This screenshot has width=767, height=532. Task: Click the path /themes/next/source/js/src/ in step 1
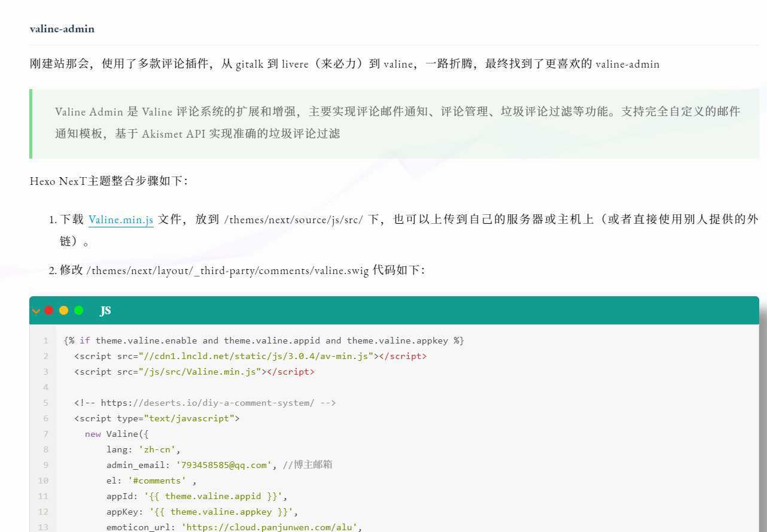293,220
